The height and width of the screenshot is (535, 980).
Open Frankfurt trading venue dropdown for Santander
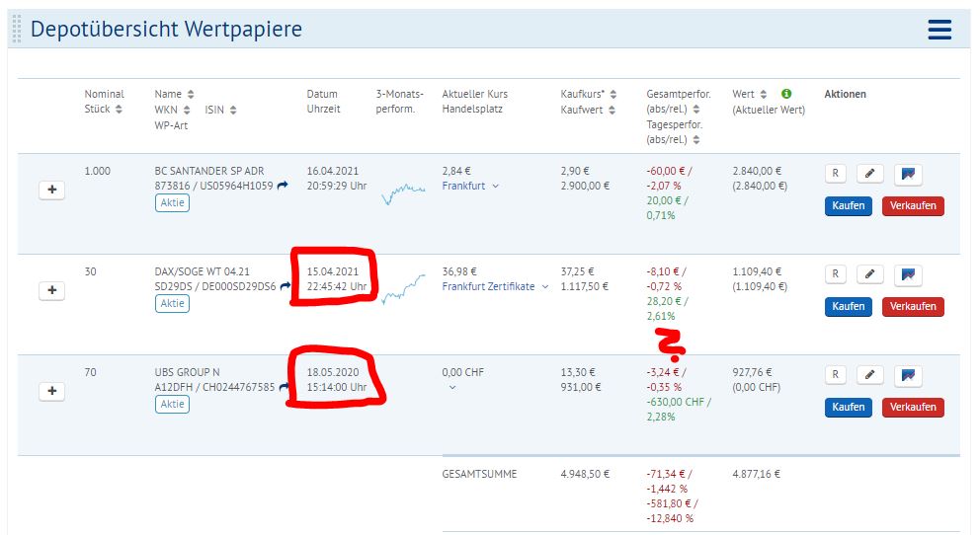[495, 186]
